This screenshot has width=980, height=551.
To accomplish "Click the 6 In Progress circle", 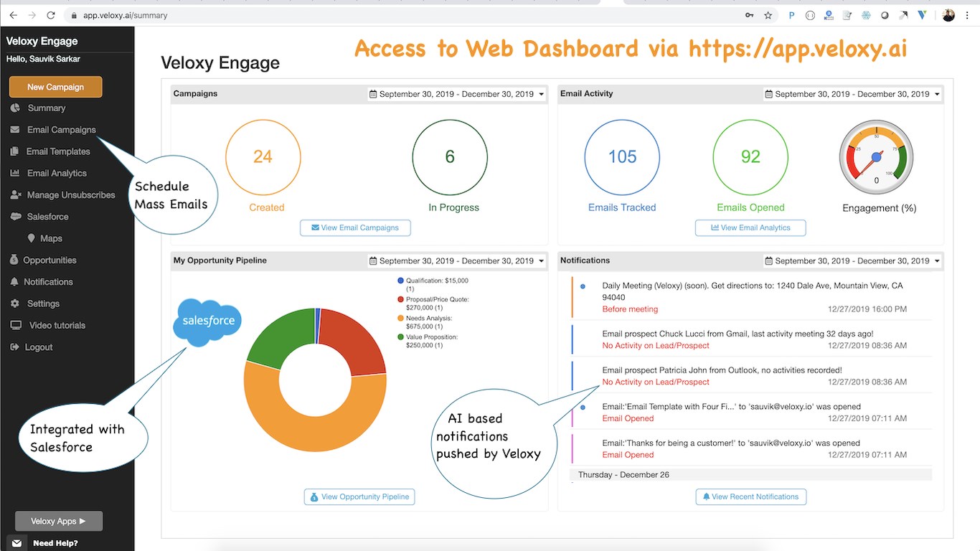I will (450, 156).
